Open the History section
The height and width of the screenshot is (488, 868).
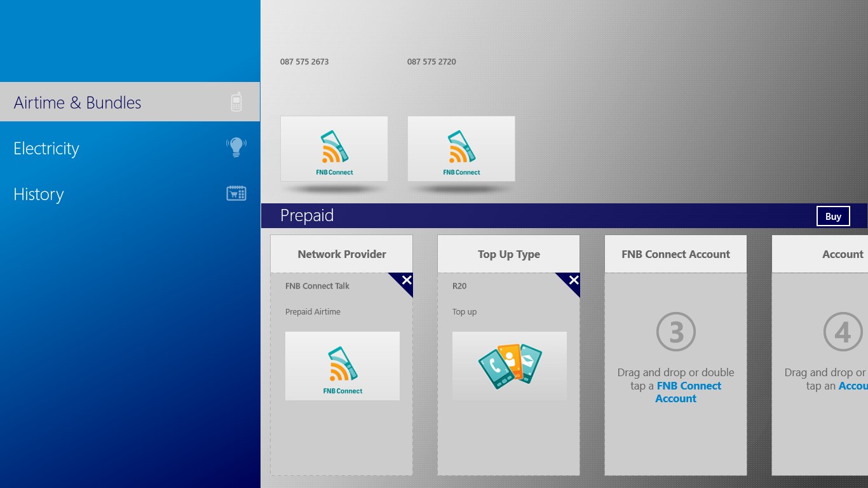click(x=130, y=194)
